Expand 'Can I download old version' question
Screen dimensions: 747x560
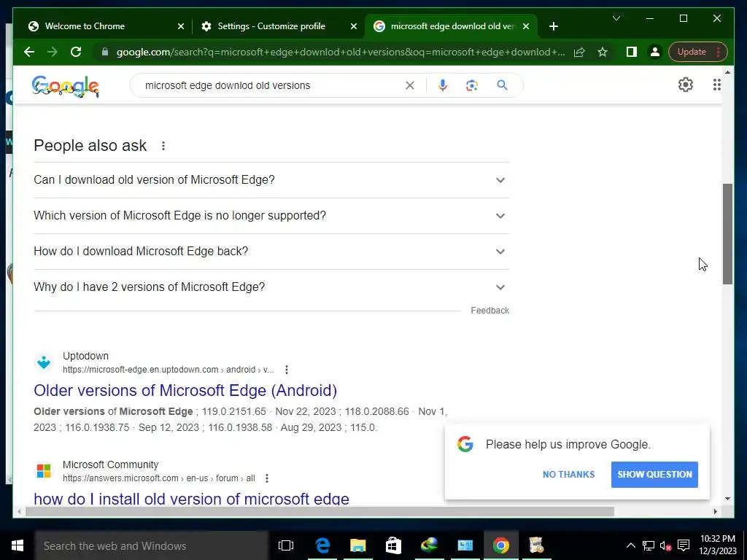(271, 180)
